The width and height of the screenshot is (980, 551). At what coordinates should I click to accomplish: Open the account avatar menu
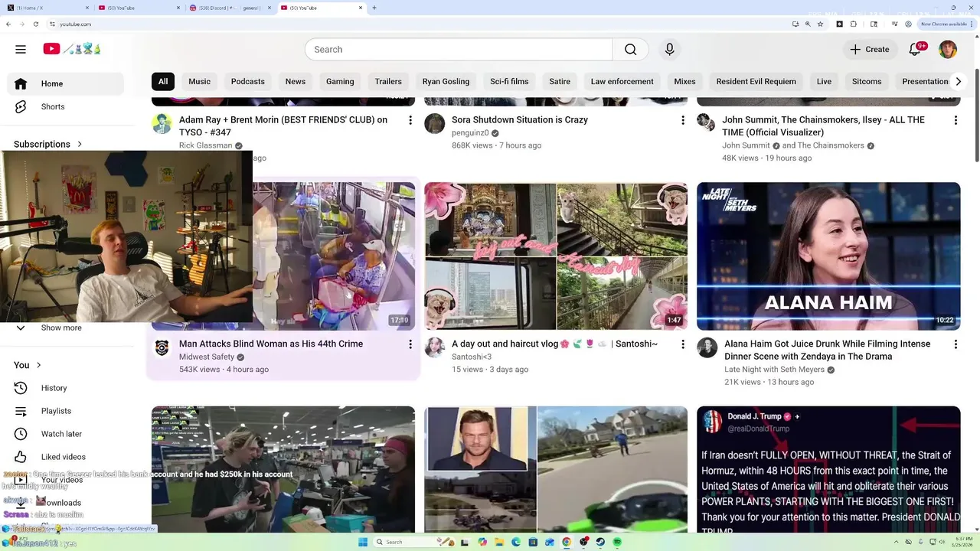(x=948, y=49)
